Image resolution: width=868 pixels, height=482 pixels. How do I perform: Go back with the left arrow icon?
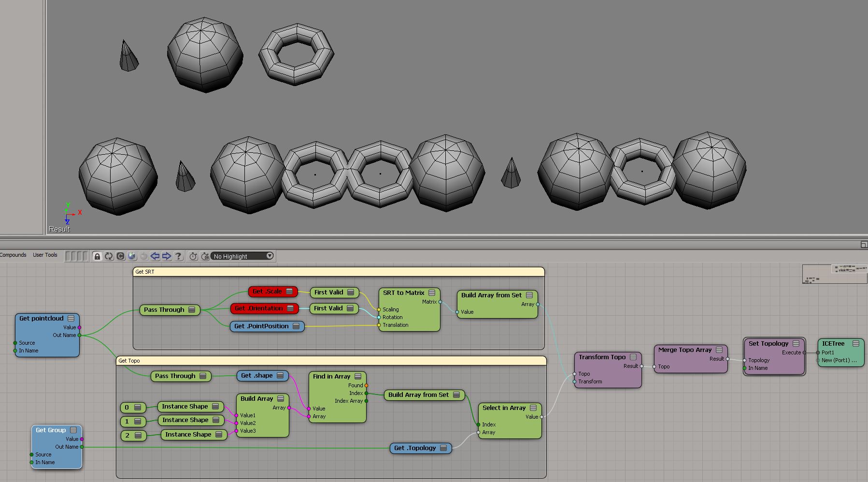point(155,256)
